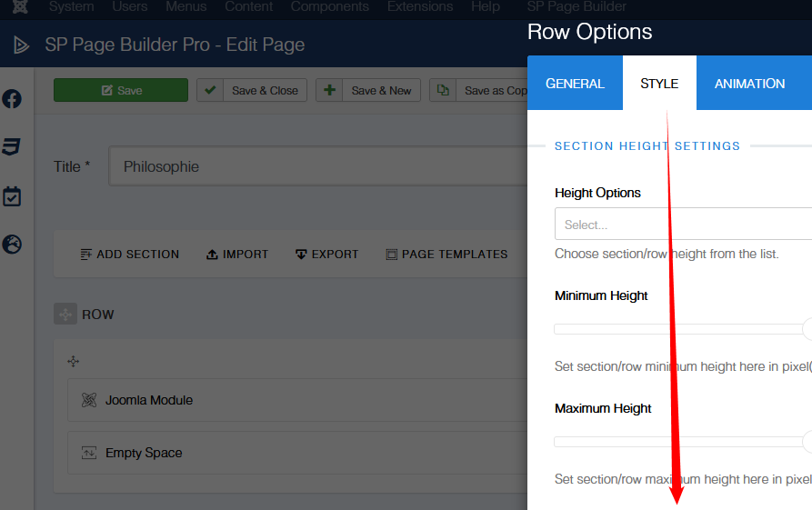
Task: Click the Save & New button
Action: pyautogui.click(x=368, y=90)
